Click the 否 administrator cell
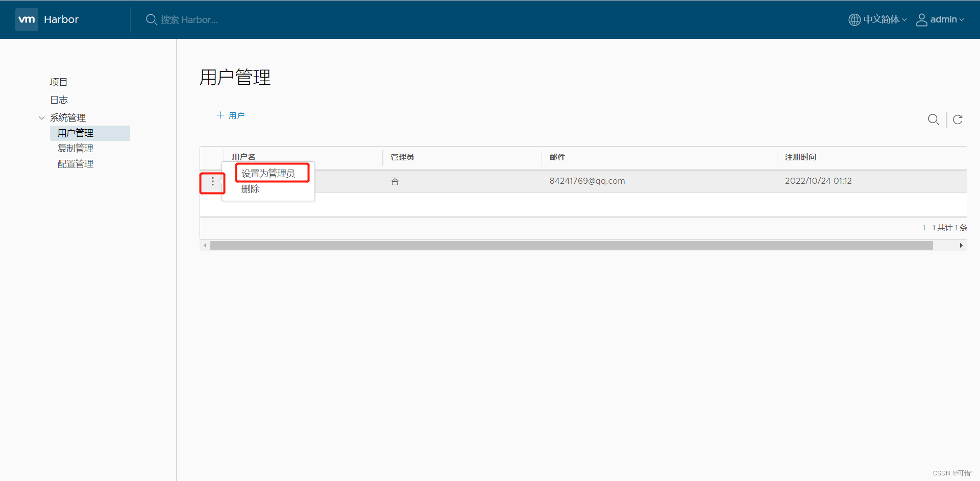This screenshot has height=481, width=980. pyautogui.click(x=395, y=181)
